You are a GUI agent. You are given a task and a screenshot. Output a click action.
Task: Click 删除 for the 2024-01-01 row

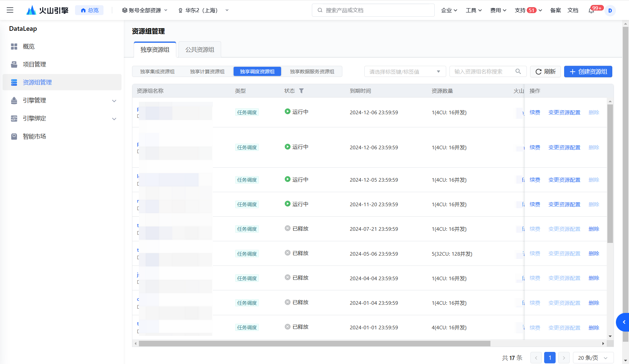tap(594, 328)
